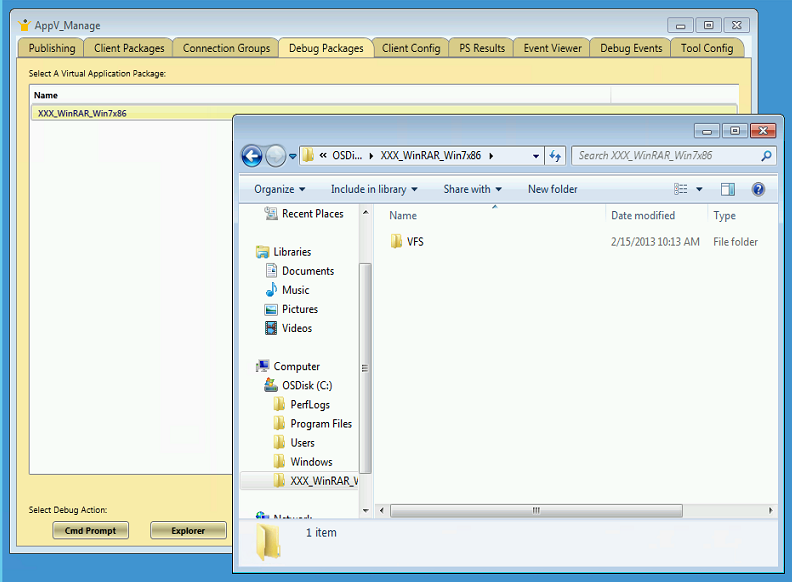This screenshot has height=582, width=792.
Task: Click the AppV_Manage title bar icon
Action: 24,25
